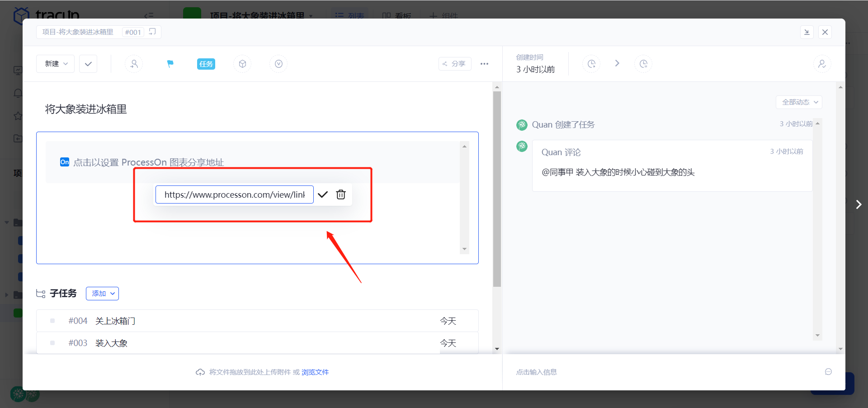Open the 添加 subtask dropdown
Screen dimensions: 868x408
point(102,293)
